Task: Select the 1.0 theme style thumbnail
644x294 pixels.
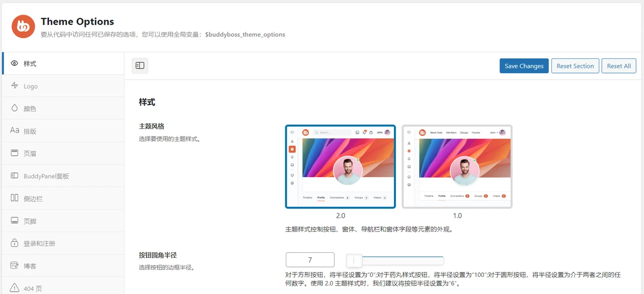Action: [457, 166]
